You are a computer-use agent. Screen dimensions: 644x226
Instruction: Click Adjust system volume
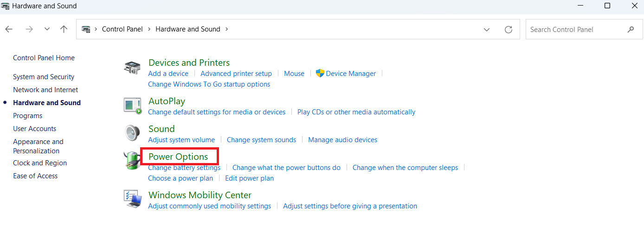tap(181, 140)
